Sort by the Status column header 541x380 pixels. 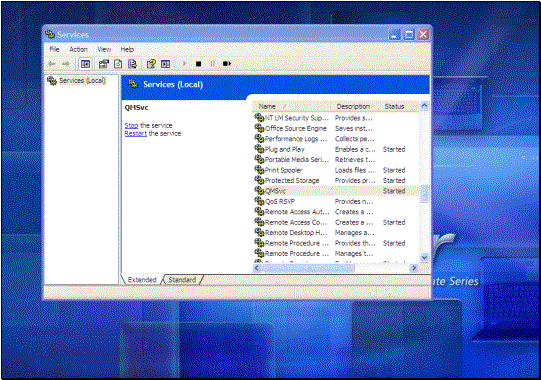(x=400, y=106)
